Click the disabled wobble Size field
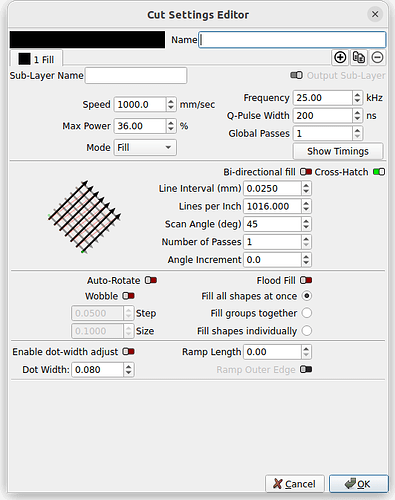The width and height of the screenshot is (395, 500). (97, 331)
